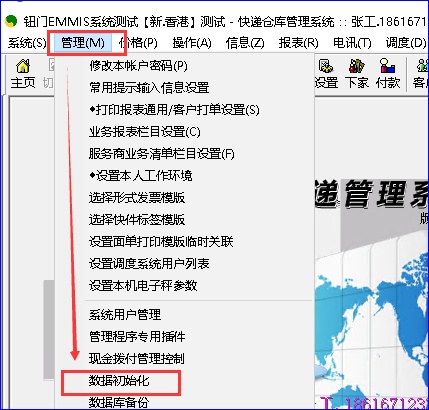Open the 价格(P) menu

point(138,43)
